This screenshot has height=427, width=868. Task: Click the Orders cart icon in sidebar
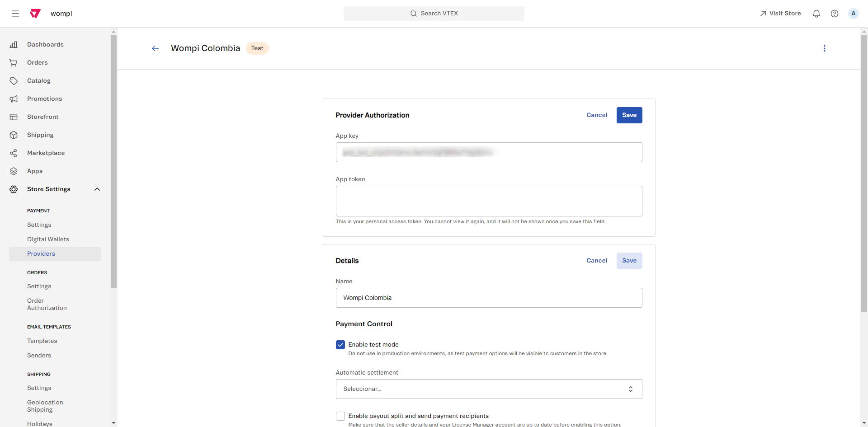(x=14, y=63)
